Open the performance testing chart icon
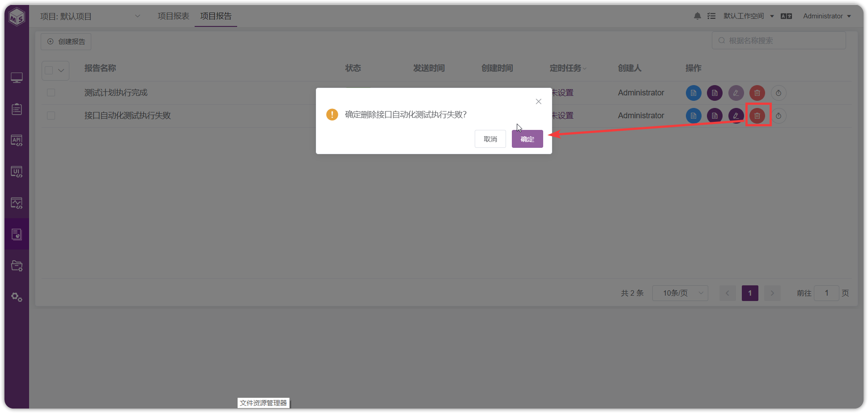Screen dimensions: 868x413 click(17, 203)
